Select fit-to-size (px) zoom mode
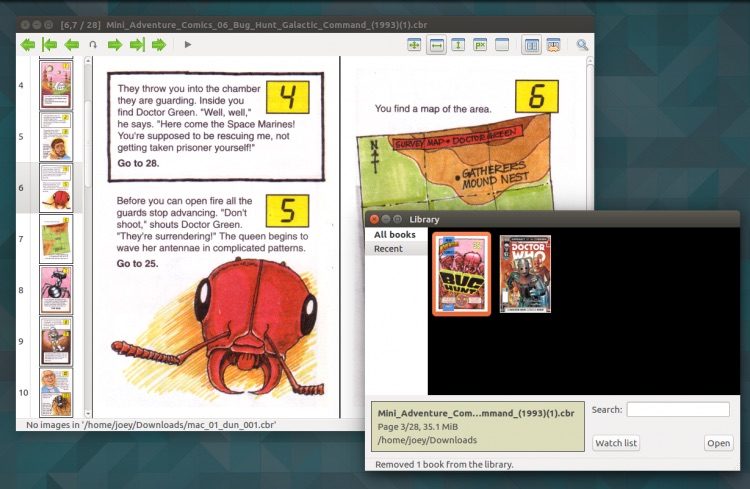The height and width of the screenshot is (489, 750). coord(480,45)
